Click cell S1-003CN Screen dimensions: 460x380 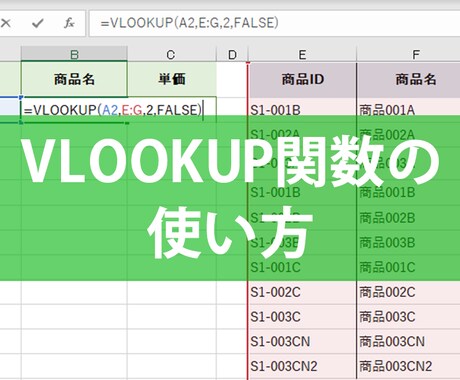[302, 341]
